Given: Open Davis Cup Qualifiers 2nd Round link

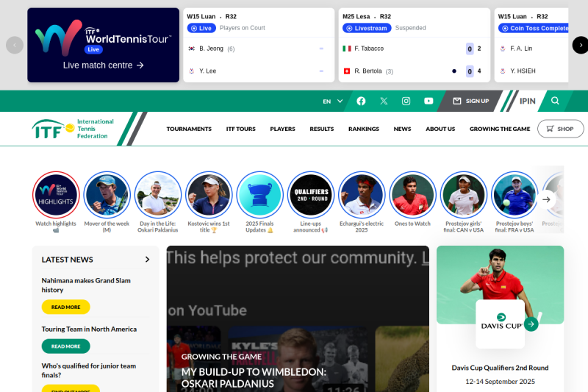Looking at the screenshot, I should [x=500, y=368].
